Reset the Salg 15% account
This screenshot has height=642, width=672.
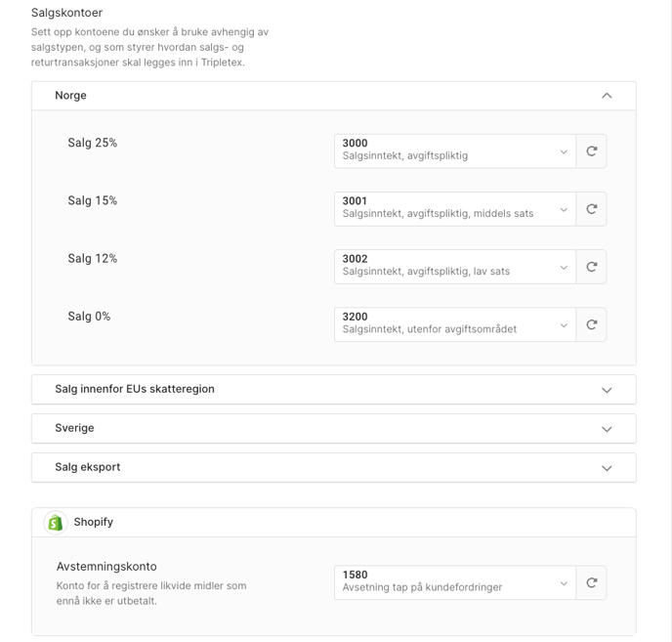pyautogui.click(x=592, y=209)
